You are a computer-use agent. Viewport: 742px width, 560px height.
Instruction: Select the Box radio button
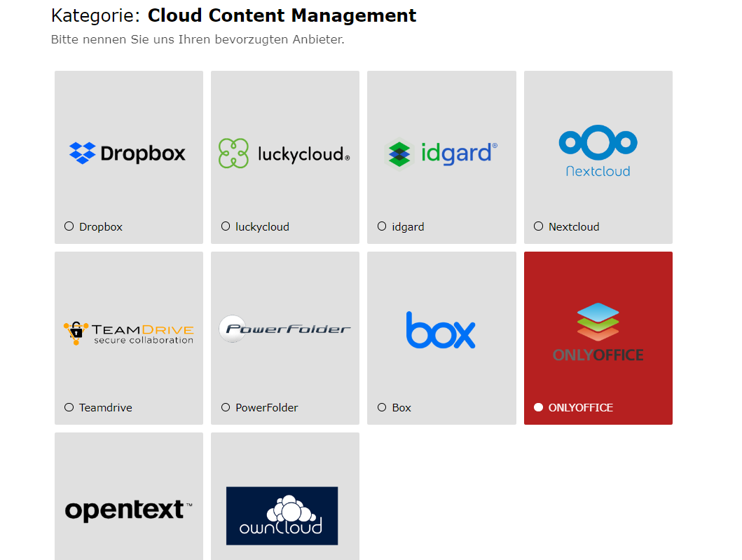(x=382, y=407)
